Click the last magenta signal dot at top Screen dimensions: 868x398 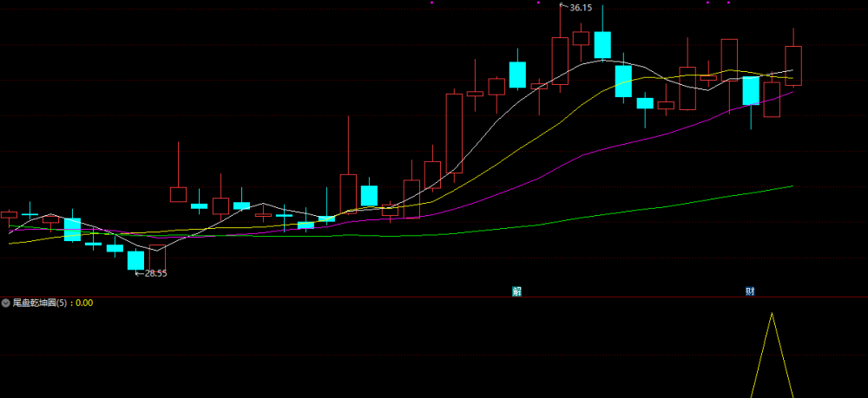coord(728,3)
